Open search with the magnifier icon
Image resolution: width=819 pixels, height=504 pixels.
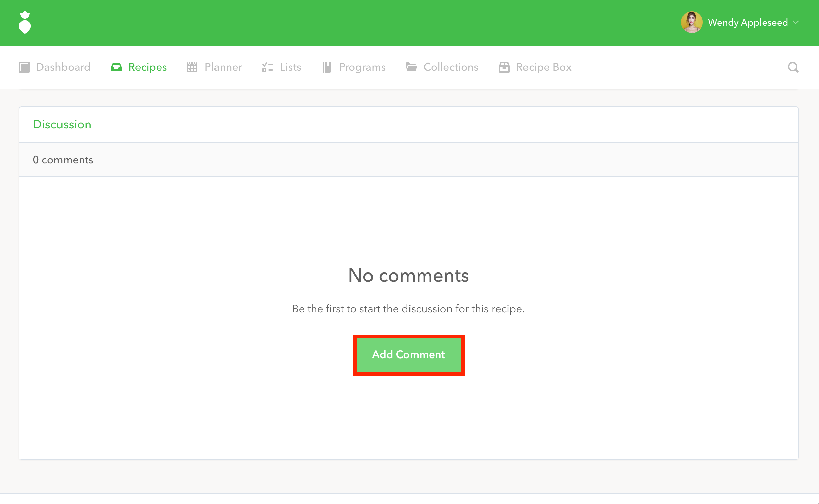pyautogui.click(x=793, y=67)
